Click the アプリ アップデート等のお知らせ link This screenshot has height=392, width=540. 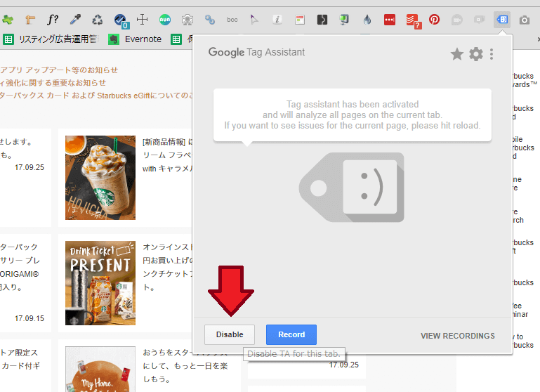pos(59,70)
